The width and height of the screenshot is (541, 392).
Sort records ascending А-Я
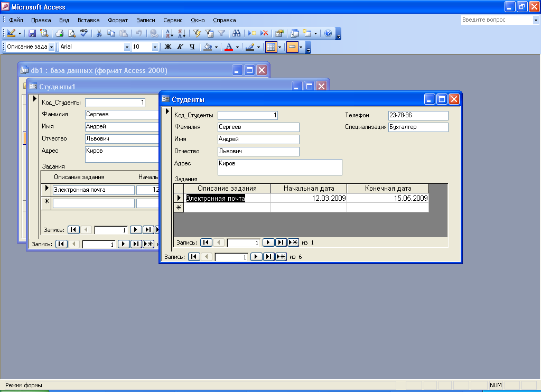coord(170,33)
